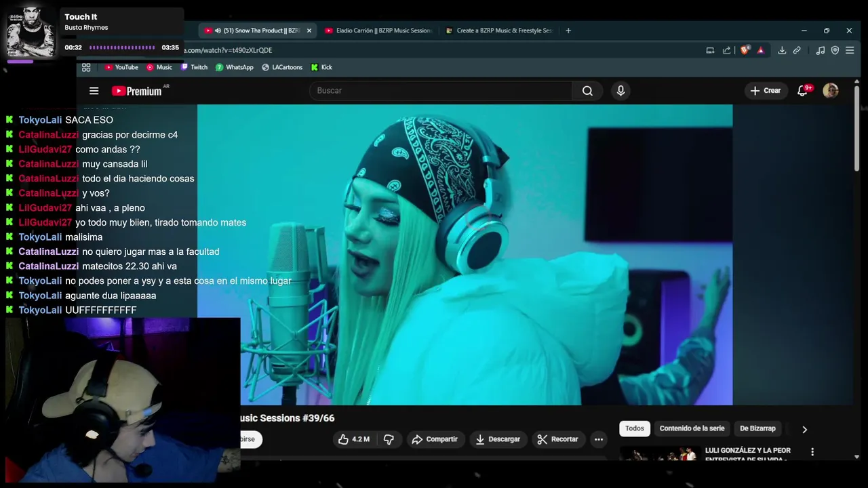Like the video with 4.2 M

click(x=353, y=439)
